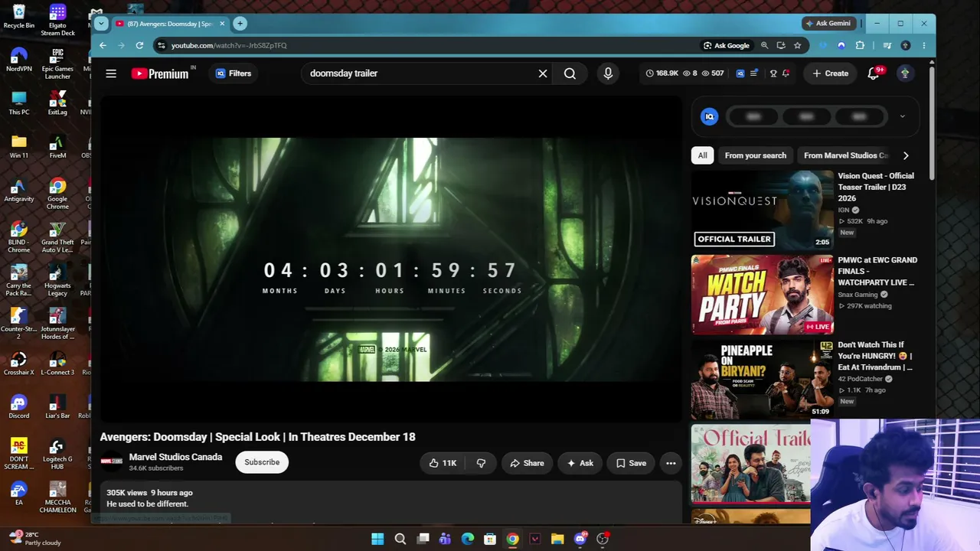Open the Extensions puzzle icon
Image resolution: width=980 pixels, height=551 pixels.
pyautogui.click(x=860, y=45)
